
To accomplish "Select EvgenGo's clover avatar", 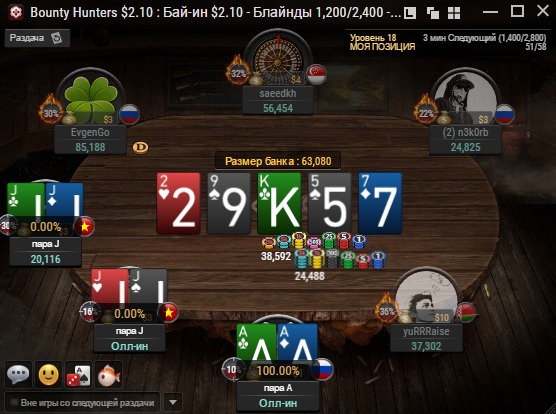I will pyautogui.click(x=91, y=96).
